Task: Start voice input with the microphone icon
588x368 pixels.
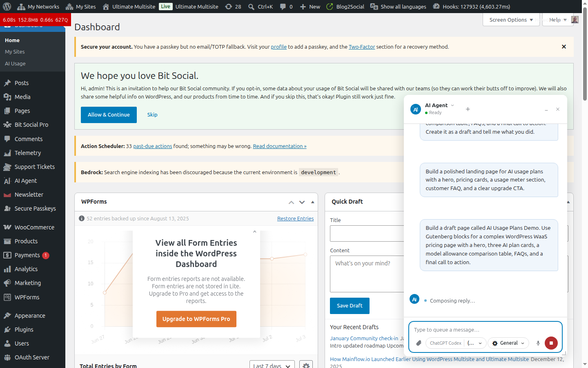Action: [538, 343]
